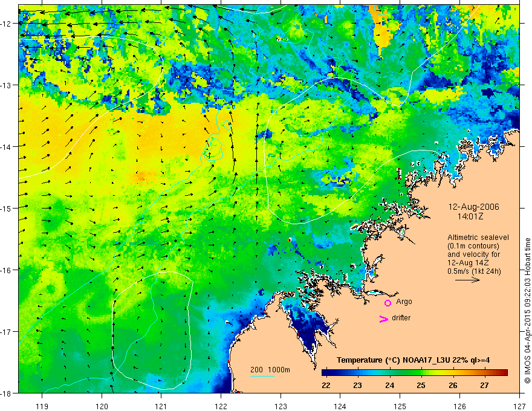Click the 0.5m/s velocity scale arrow
Viewport: 532px width, 411px height.
[x=467, y=280]
